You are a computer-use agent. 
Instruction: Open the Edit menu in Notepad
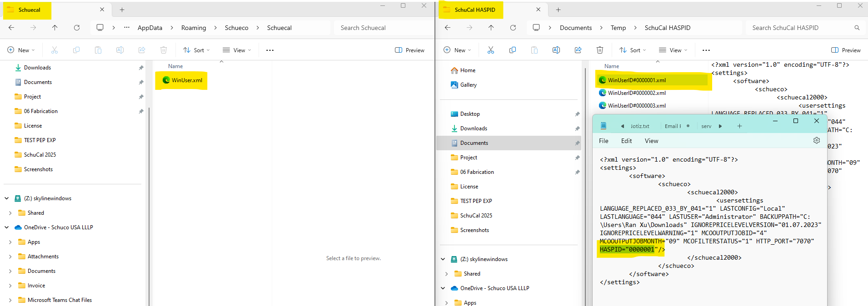[x=626, y=141]
